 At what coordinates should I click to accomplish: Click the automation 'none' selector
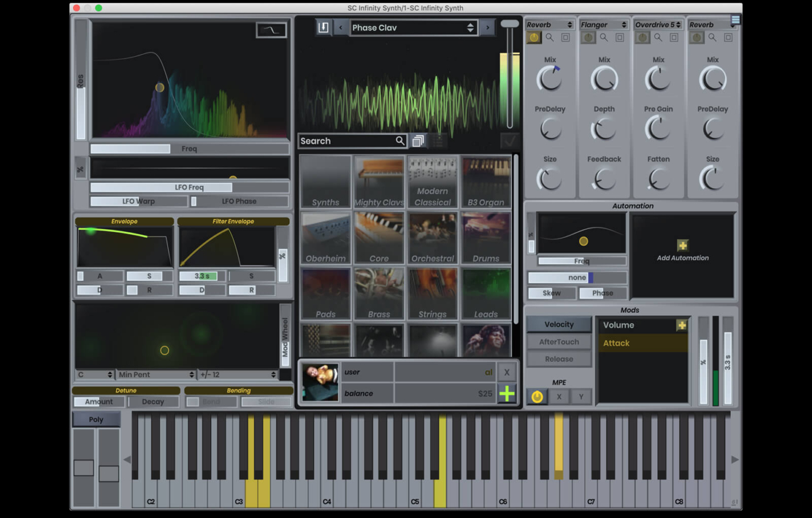click(x=577, y=278)
